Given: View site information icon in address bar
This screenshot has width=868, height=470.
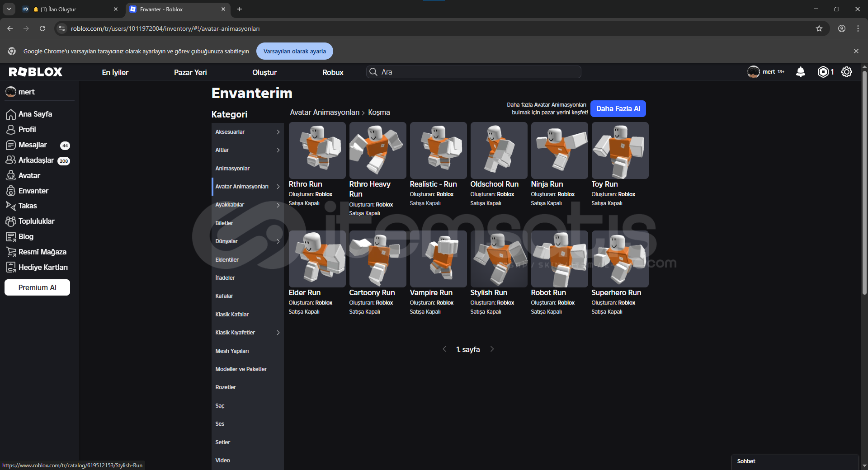Looking at the screenshot, I should 62,28.
